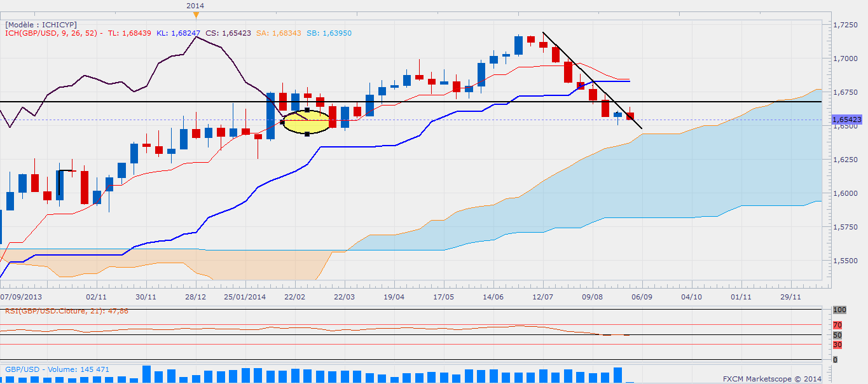Click the 06/09 date axis label

(x=642, y=297)
